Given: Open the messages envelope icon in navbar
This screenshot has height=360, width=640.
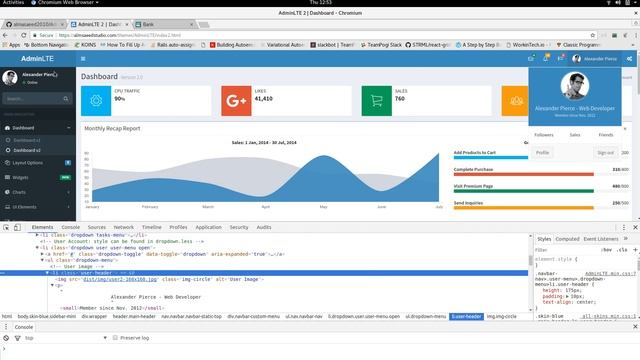Looking at the screenshot, I should pos(531,59).
